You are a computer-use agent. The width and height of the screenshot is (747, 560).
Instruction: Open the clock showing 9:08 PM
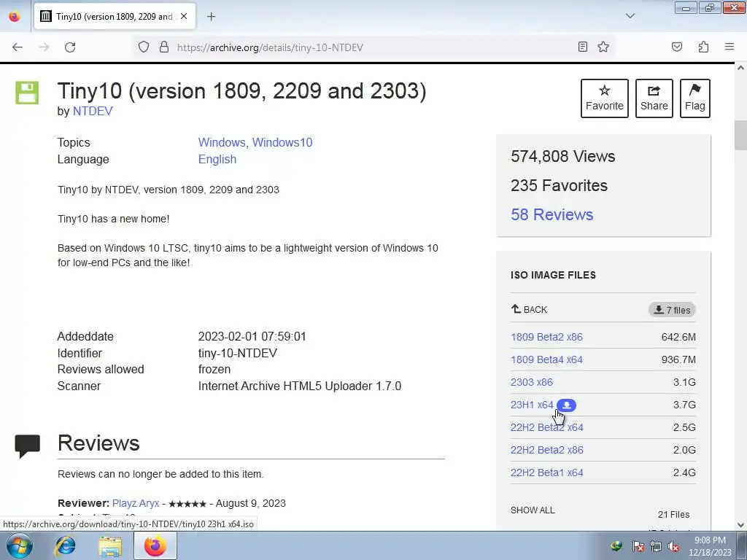[x=710, y=546]
